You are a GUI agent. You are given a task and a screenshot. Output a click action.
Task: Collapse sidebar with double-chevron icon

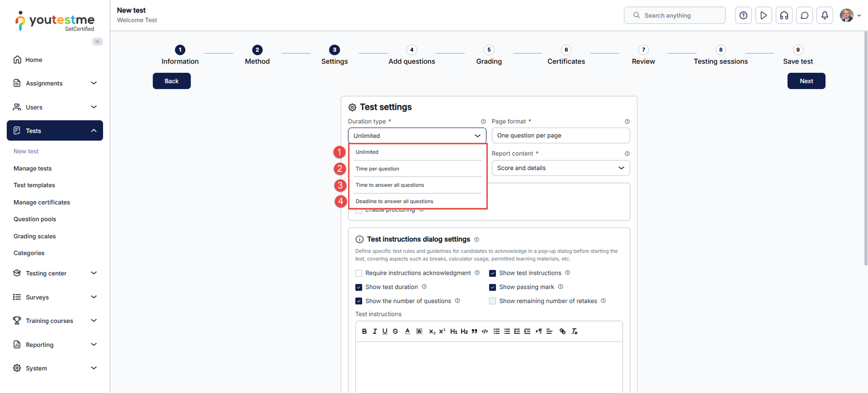tap(98, 42)
